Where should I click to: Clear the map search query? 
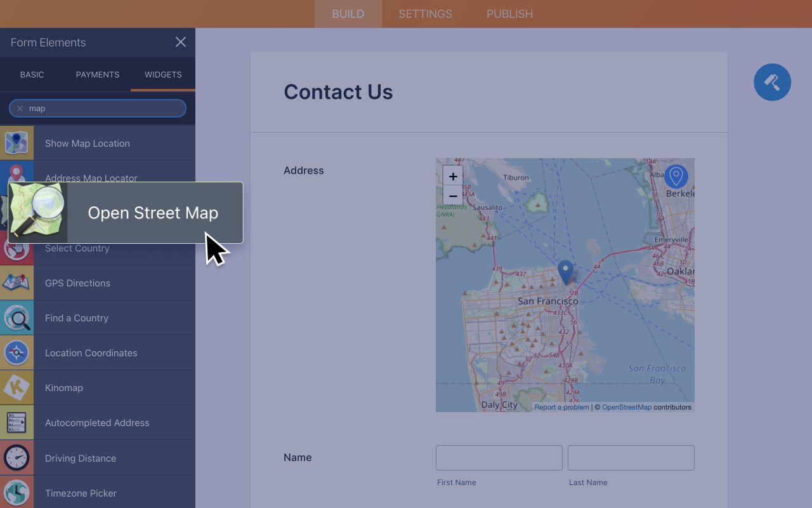(20, 108)
